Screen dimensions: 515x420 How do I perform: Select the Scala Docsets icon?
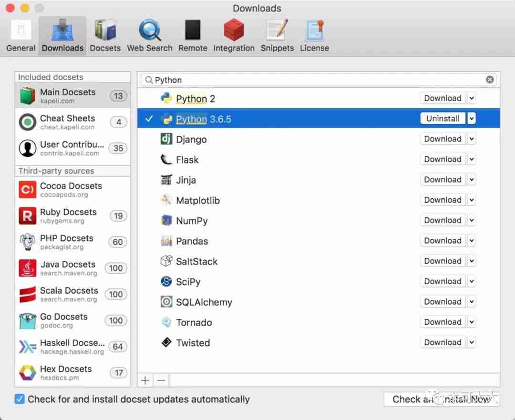point(27,294)
